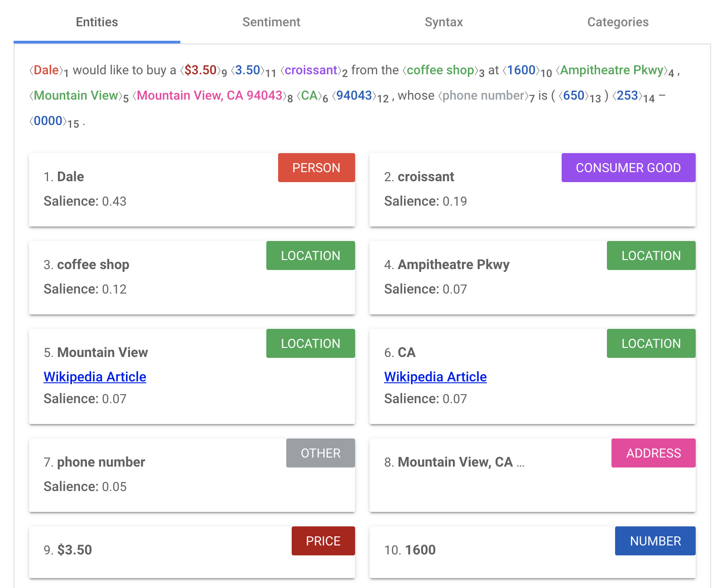712x588 pixels.
Task: Click the Entities tab
Action: tap(97, 22)
